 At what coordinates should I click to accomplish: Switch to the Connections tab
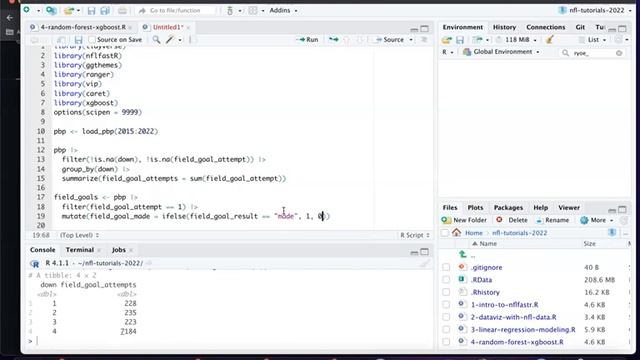[546, 27]
